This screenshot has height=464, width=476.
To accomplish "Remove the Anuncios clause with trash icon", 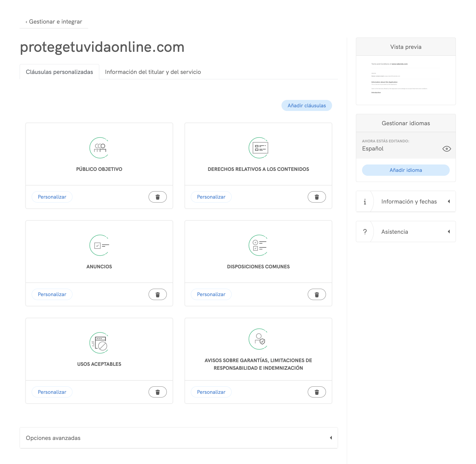I will tap(157, 294).
